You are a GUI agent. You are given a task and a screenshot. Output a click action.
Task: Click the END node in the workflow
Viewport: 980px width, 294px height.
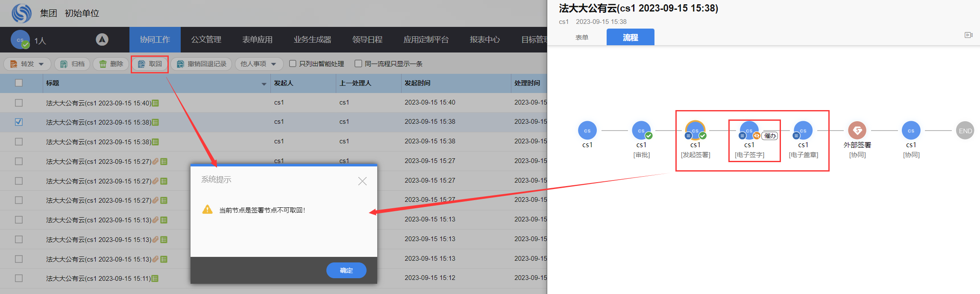pyautogui.click(x=965, y=131)
